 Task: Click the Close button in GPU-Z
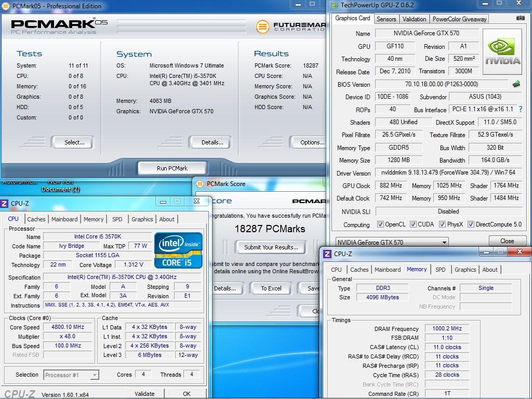(x=507, y=241)
